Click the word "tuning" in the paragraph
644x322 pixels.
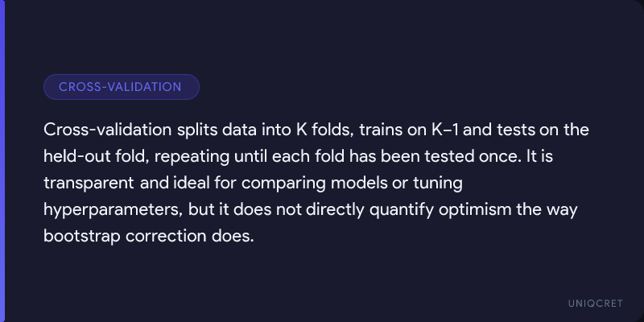437,183
